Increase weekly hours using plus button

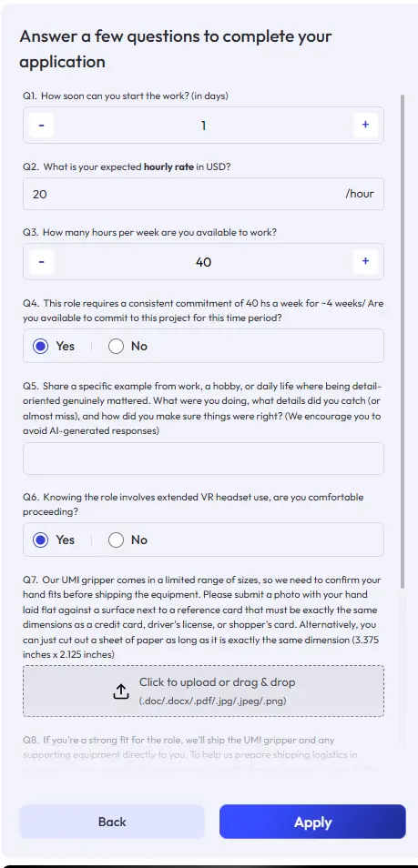(x=365, y=262)
